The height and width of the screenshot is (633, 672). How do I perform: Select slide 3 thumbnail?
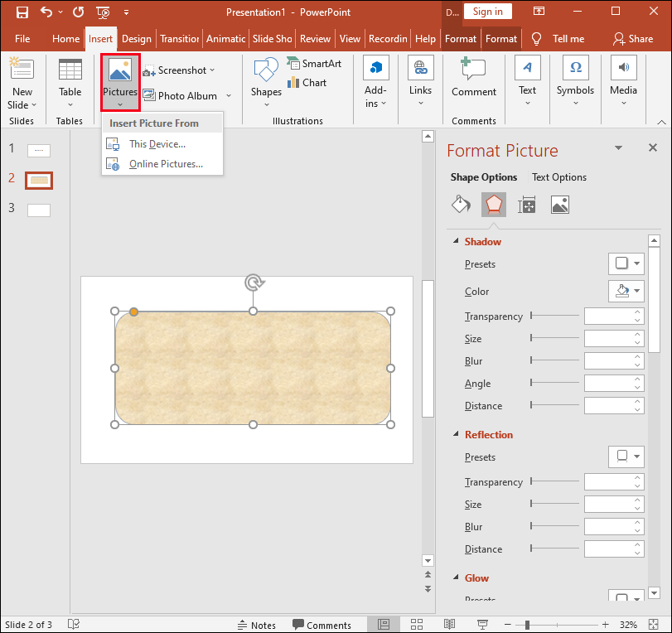point(38,210)
